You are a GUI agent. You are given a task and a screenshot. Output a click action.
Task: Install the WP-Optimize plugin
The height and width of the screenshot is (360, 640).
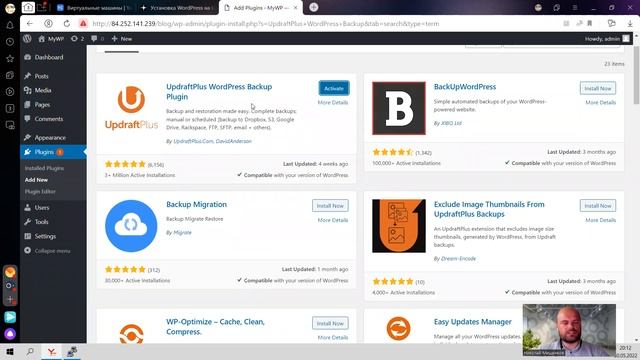(x=330, y=323)
